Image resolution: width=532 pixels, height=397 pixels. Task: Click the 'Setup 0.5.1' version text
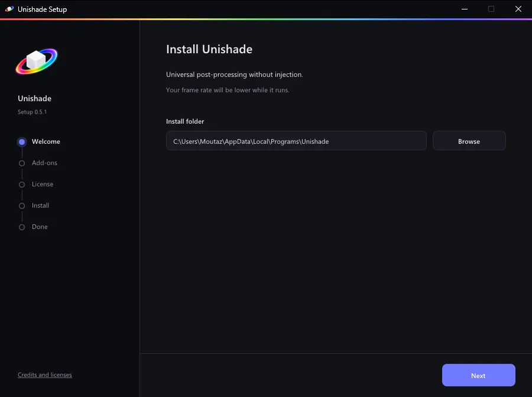33,112
